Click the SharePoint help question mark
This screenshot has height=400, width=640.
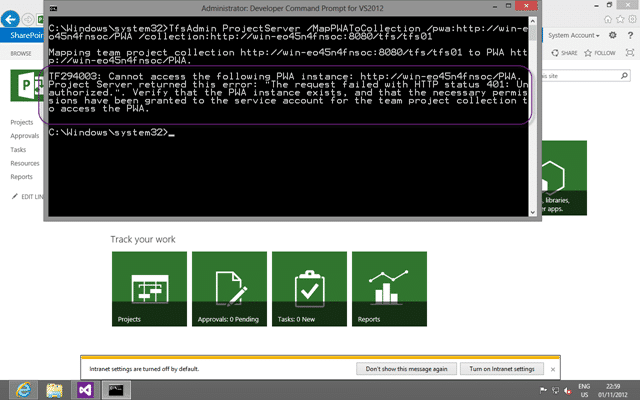630,36
